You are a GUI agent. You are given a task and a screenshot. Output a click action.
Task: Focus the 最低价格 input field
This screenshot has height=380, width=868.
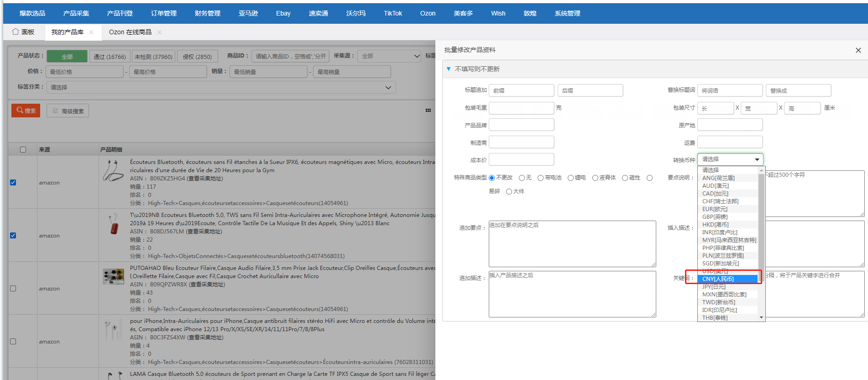[x=85, y=72]
